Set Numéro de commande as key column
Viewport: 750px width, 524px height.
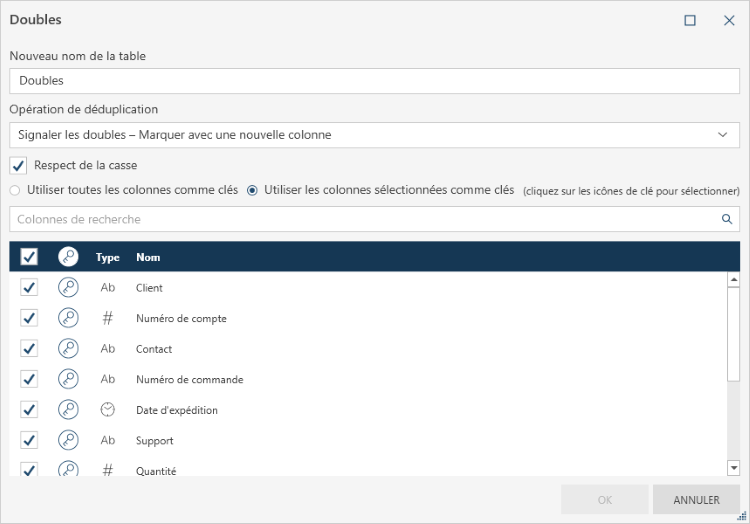point(68,379)
